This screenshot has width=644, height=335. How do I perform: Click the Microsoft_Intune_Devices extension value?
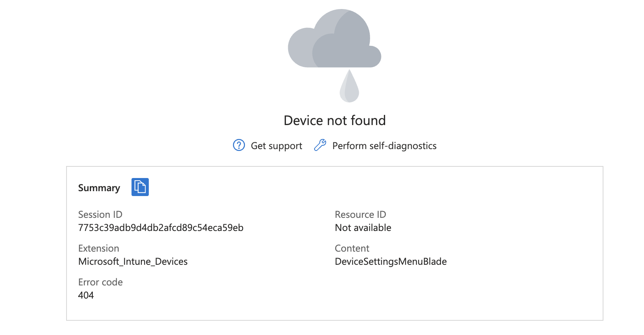[x=133, y=261]
